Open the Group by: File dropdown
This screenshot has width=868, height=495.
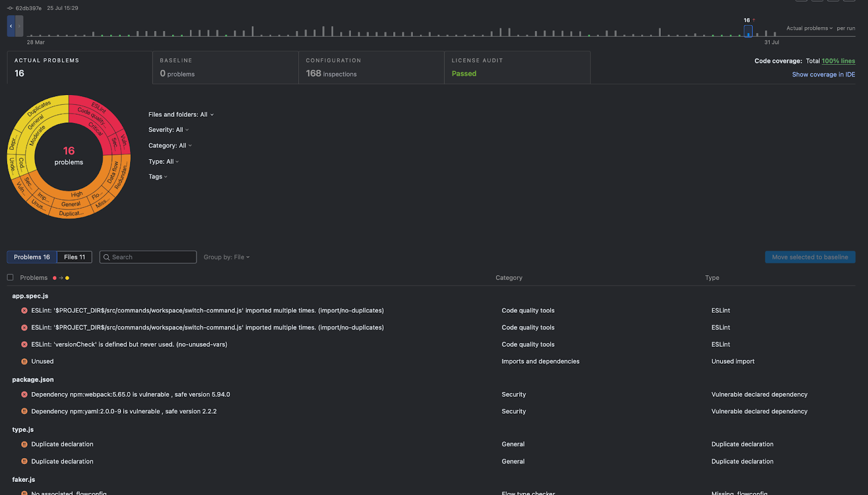[x=226, y=257]
